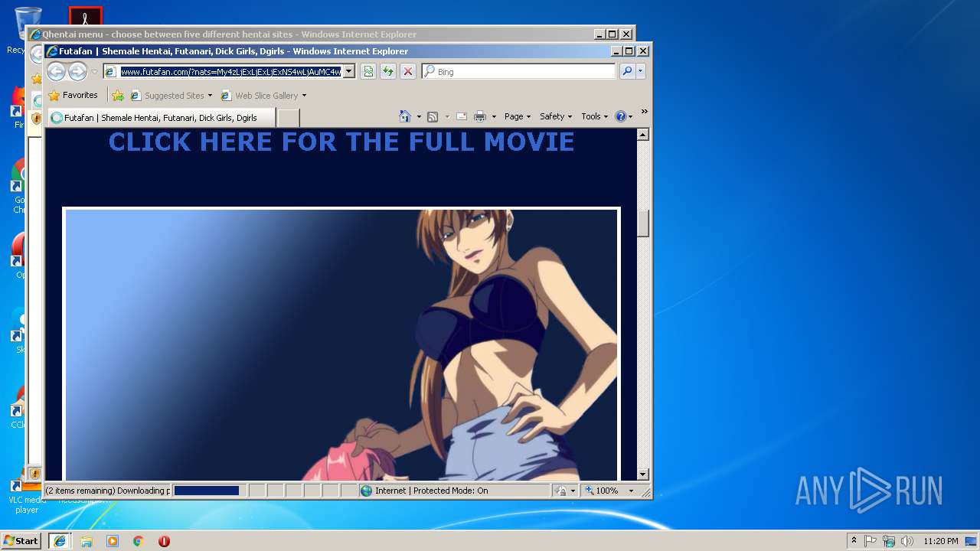Open the Windows Start menu

pos(21,541)
